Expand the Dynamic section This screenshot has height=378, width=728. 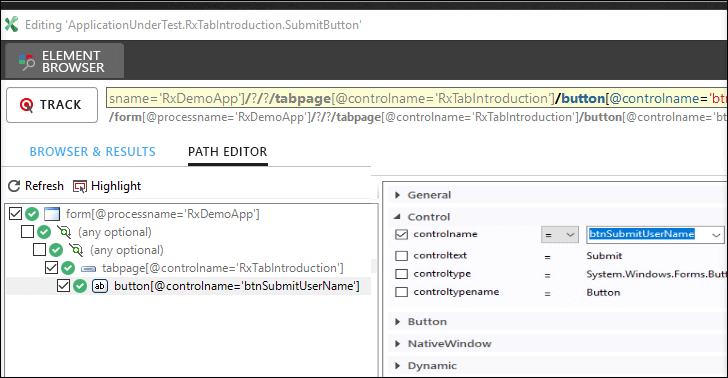pyautogui.click(x=398, y=366)
